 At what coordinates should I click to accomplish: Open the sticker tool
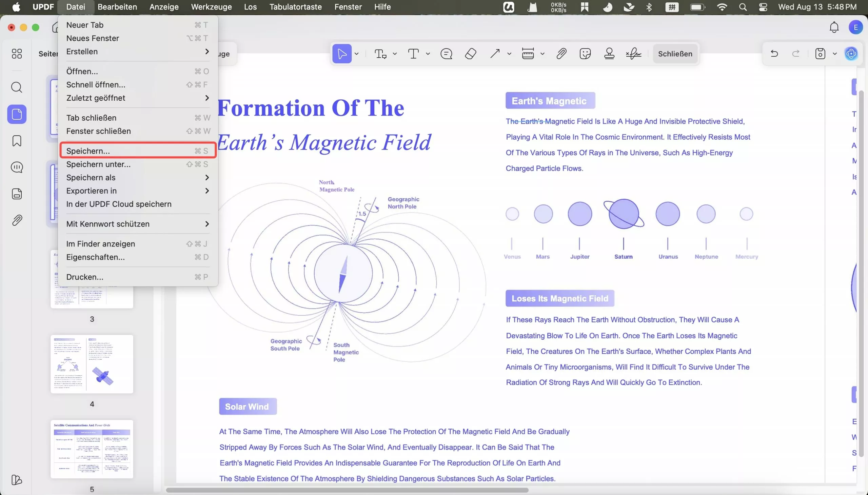point(585,54)
